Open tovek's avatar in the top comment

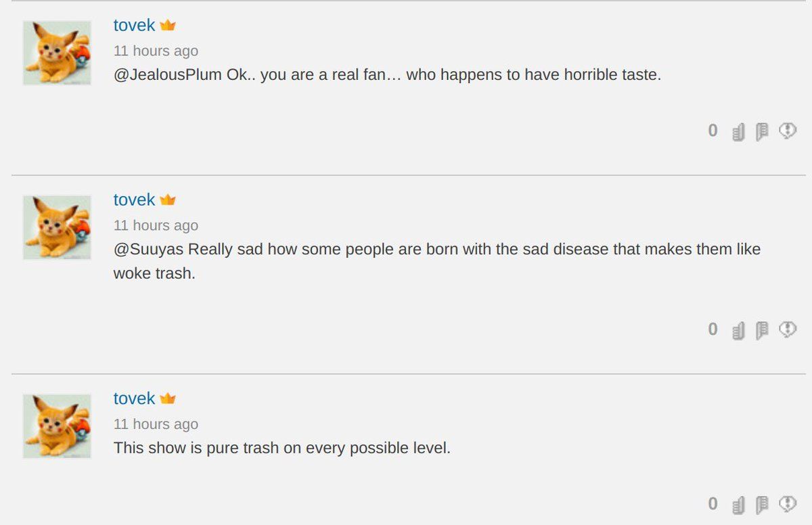point(57,53)
